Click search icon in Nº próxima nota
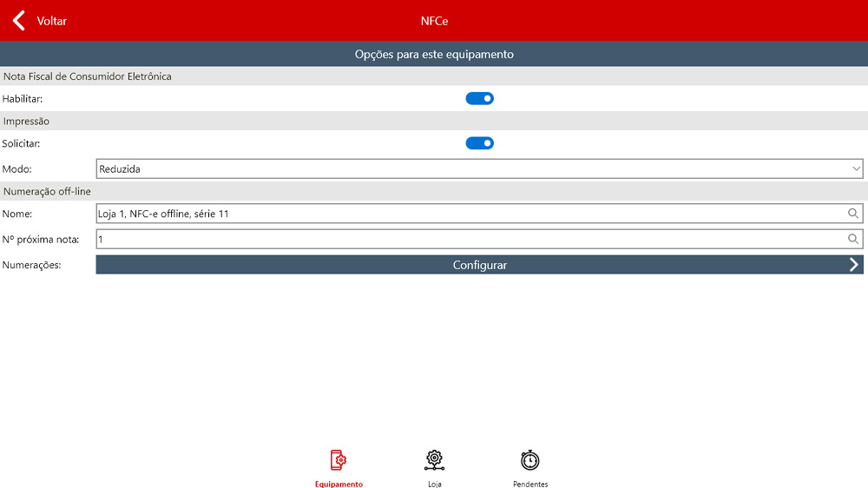This screenshot has height=488, width=868. coord(853,239)
